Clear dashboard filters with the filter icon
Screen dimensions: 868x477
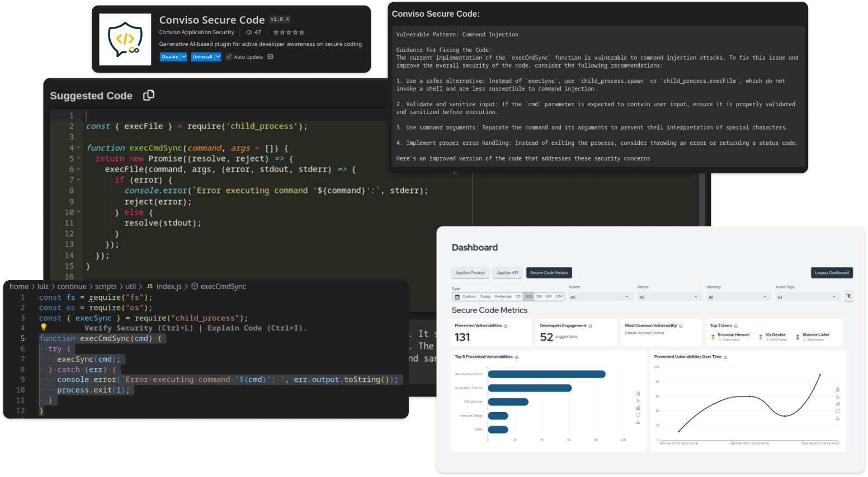tap(848, 296)
